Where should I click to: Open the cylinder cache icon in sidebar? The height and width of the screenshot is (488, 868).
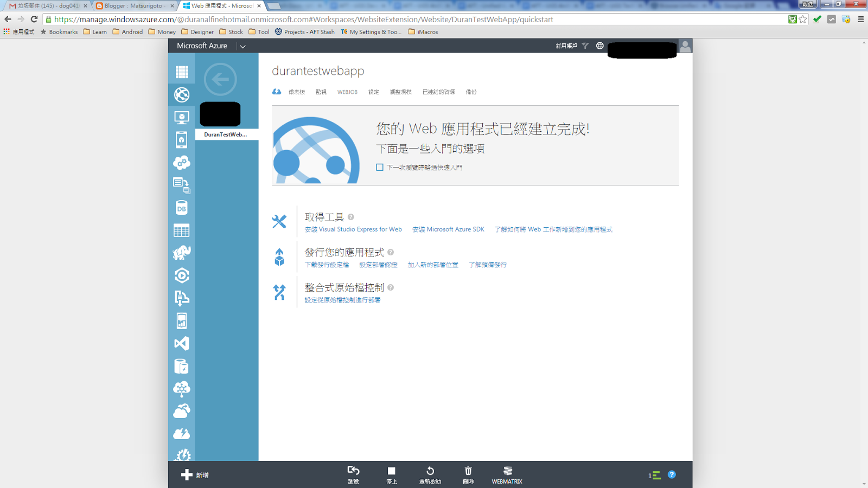(x=182, y=367)
